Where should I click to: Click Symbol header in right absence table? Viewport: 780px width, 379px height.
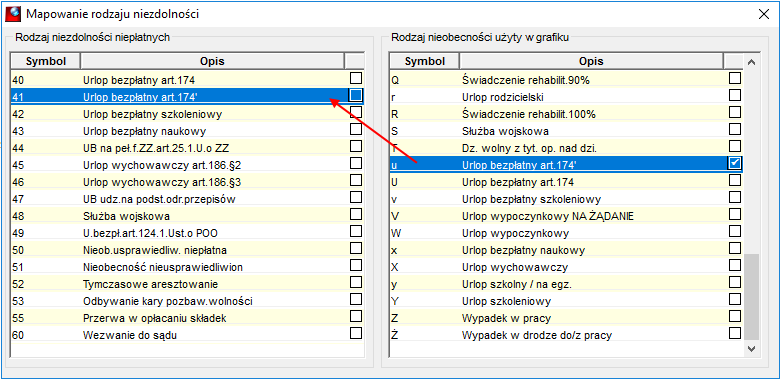(x=424, y=62)
